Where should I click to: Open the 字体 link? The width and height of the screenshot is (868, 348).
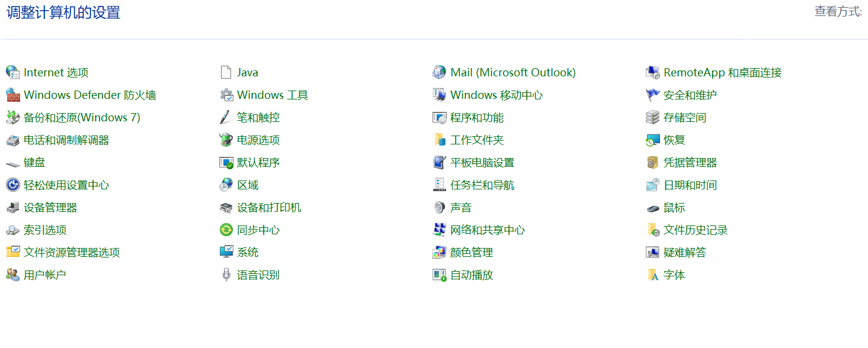[x=674, y=275]
